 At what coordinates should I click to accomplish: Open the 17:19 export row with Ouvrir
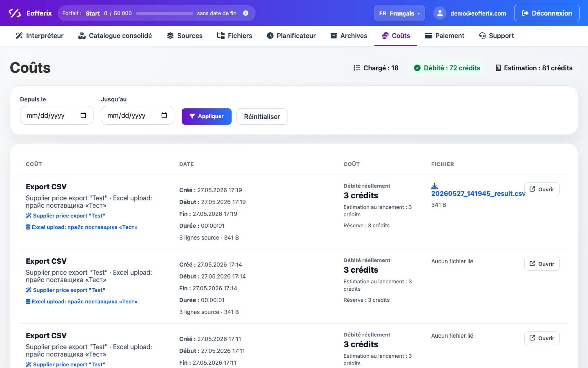tap(542, 189)
